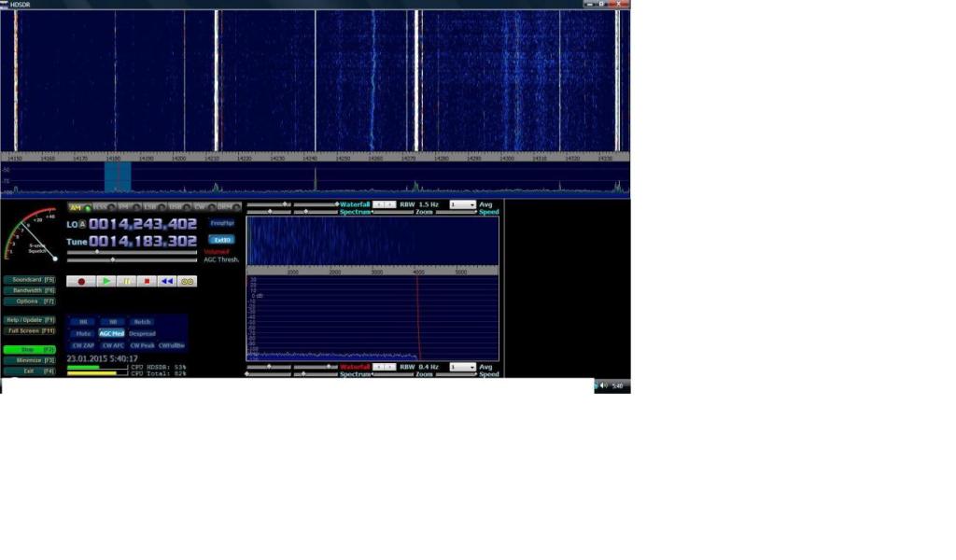956x560 pixels.
Task: Toggle the Mute button
Action: click(x=83, y=333)
